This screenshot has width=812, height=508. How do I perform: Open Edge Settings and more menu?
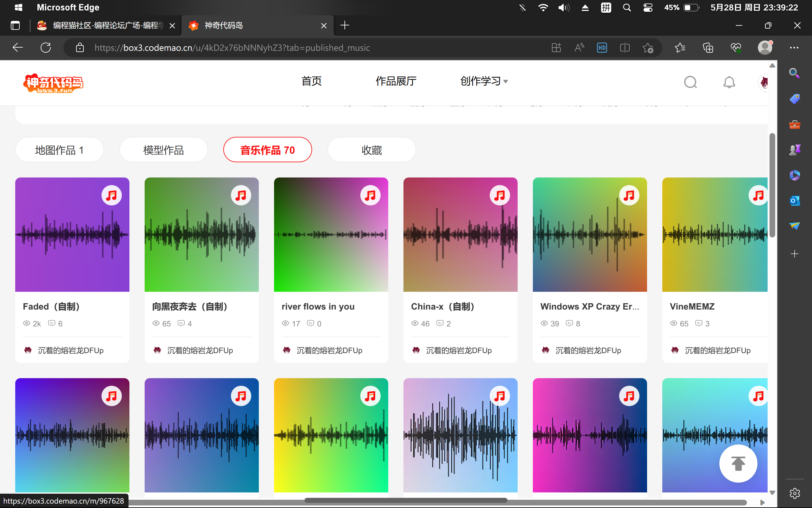794,48
